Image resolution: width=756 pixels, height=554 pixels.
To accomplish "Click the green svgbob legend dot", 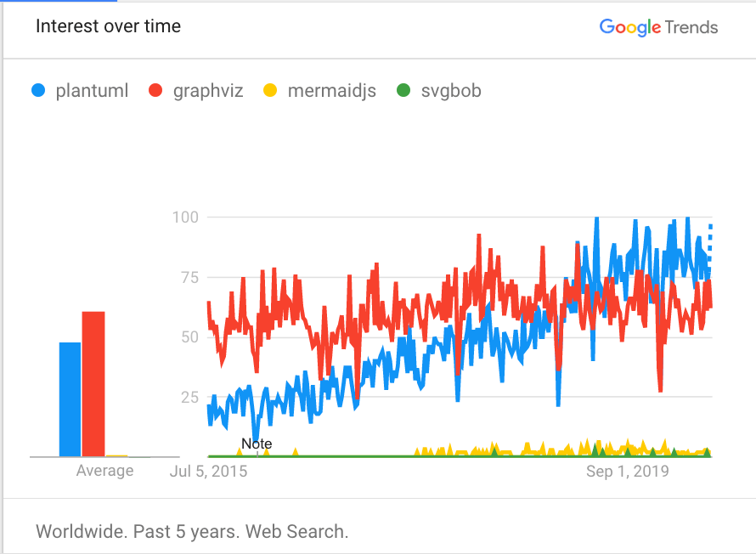I will pos(404,90).
